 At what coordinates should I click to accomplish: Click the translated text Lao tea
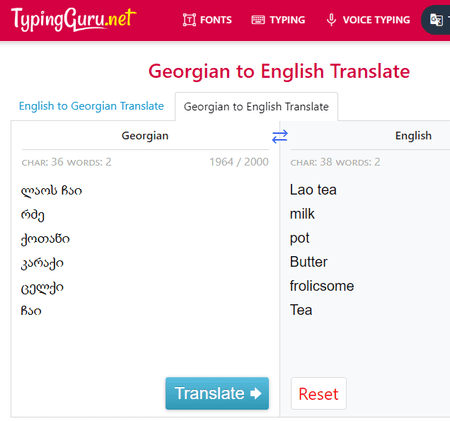click(313, 190)
